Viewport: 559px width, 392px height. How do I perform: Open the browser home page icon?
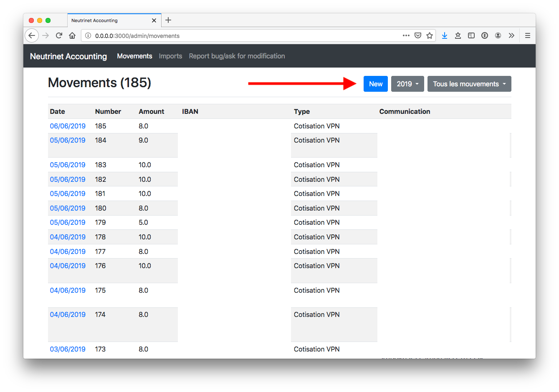point(72,35)
